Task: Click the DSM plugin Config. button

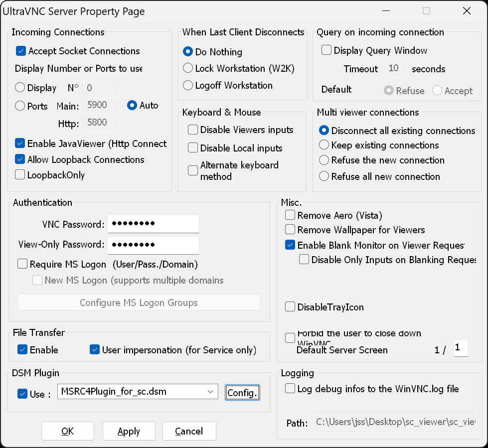Action: 242,393
